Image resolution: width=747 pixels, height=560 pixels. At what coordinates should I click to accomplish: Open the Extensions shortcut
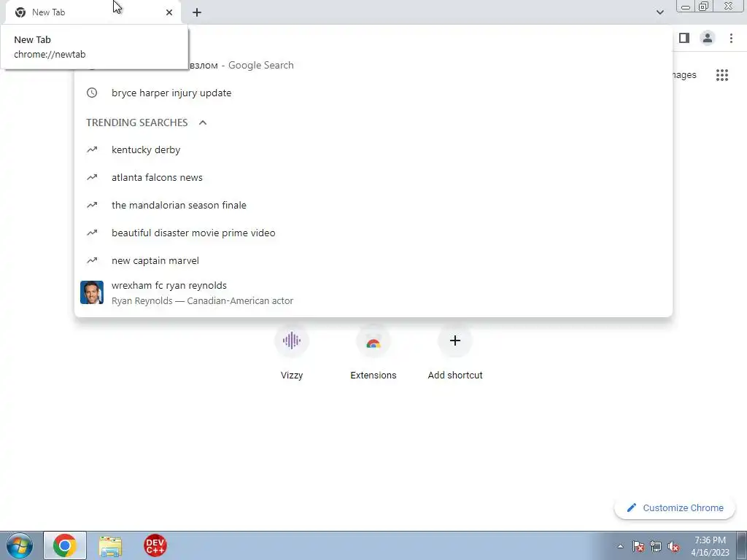tap(373, 351)
